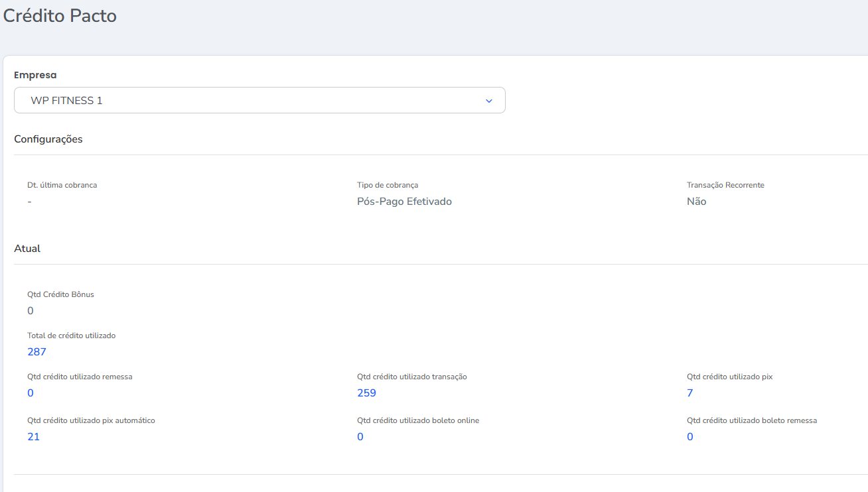
Task: Open transação credit count 259
Action: tap(366, 393)
